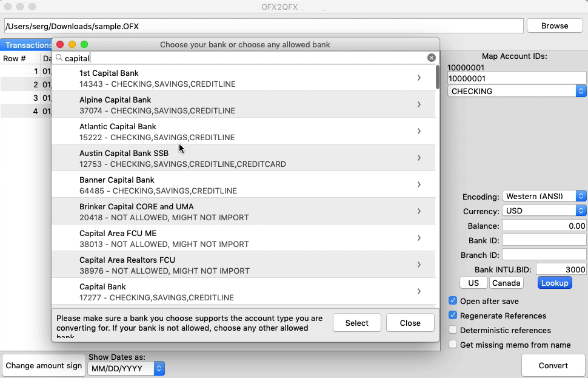Click the OFX file path field

[264, 26]
